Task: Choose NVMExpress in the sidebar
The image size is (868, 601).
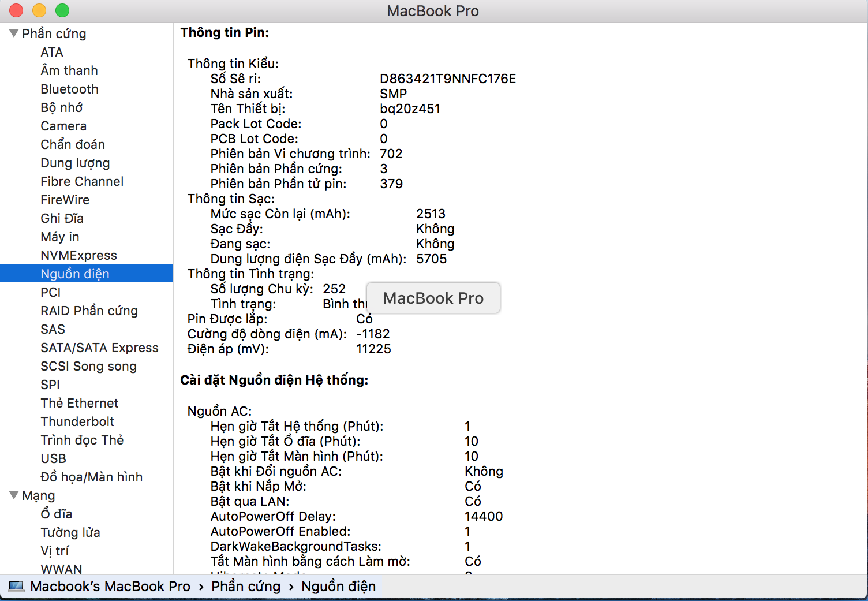Action: point(78,255)
